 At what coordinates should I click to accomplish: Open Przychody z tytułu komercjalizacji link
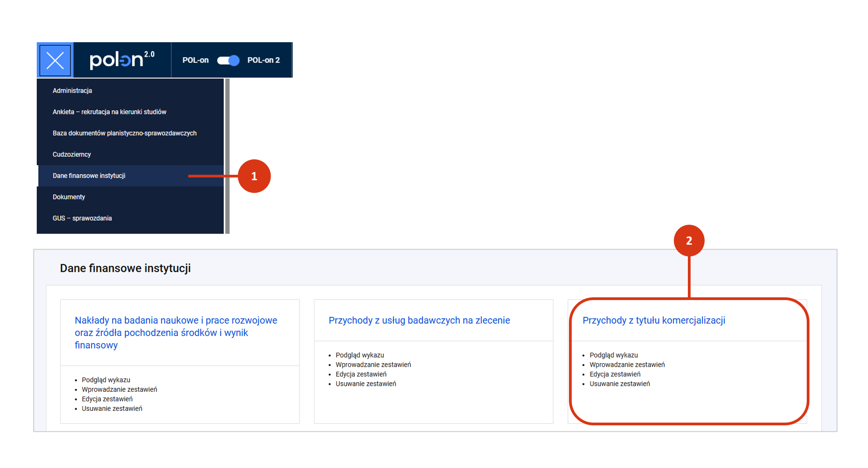(x=653, y=320)
